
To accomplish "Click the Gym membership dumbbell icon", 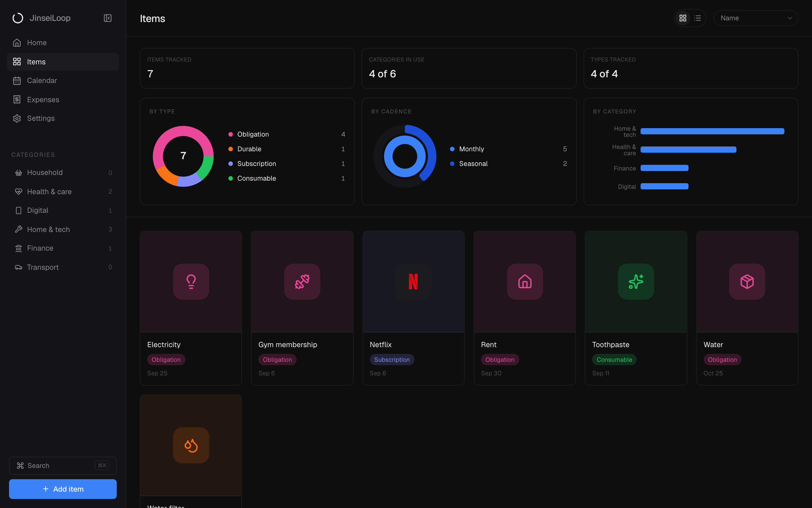I will 302,282.
